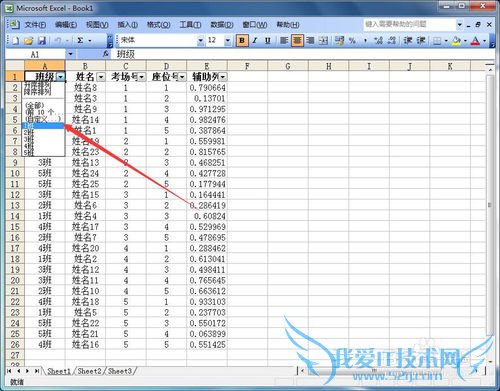
Task: Save the workbook with the floppy disk icon
Action: coord(42,41)
